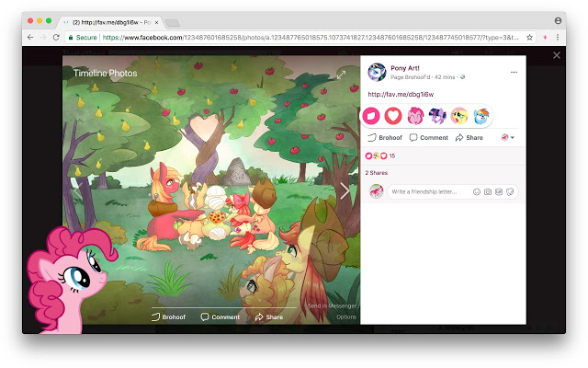588x368 pixels.
Task: Click Share under the photo
Action: tap(269, 316)
